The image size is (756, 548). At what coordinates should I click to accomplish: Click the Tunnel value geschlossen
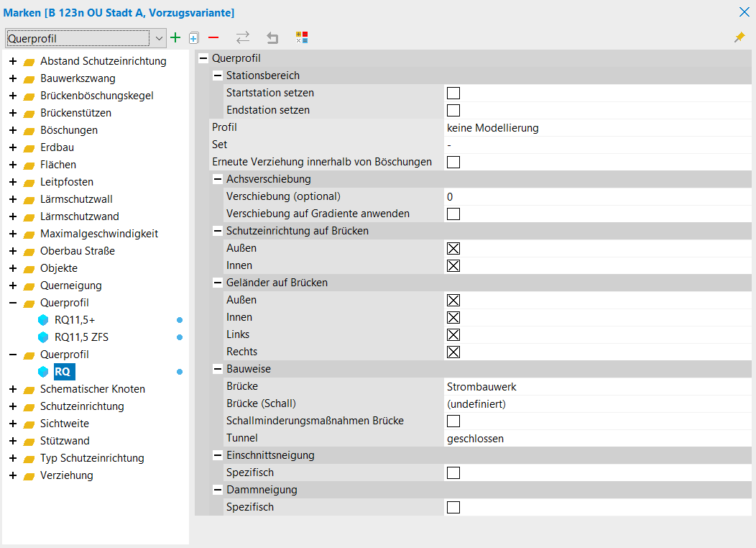pyautogui.click(x=475, y=439)
